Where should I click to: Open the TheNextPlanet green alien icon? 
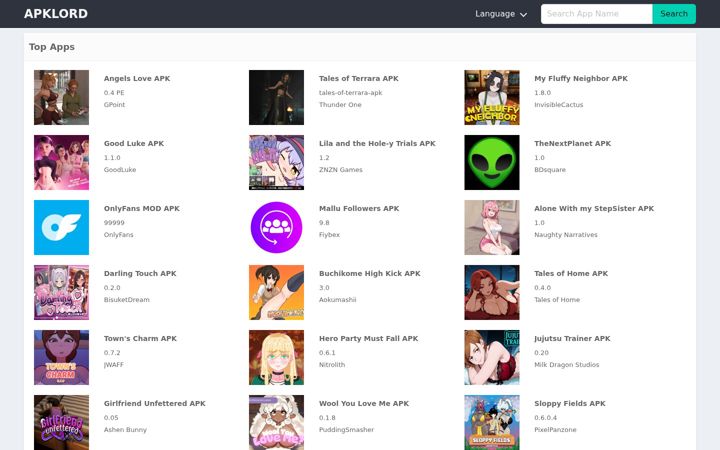tap(492, 163)
